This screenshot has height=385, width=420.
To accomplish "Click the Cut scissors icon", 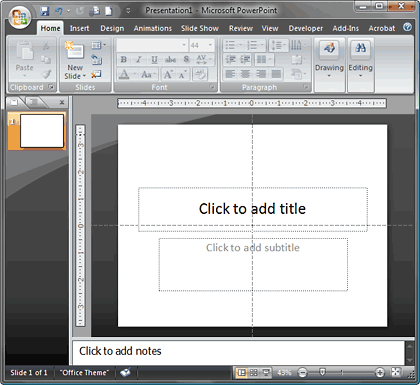I will click(x=46, y=45).
